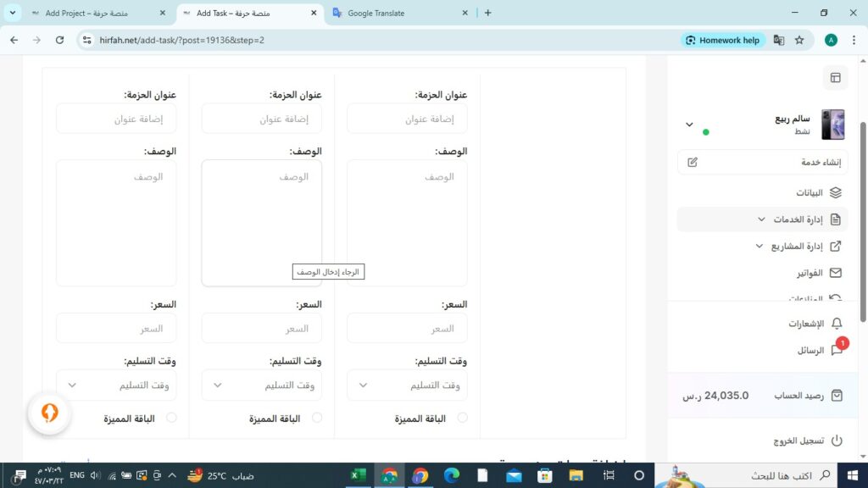Select the left package featured radio button
Screen dimensions: 868x488
(171, 418)
